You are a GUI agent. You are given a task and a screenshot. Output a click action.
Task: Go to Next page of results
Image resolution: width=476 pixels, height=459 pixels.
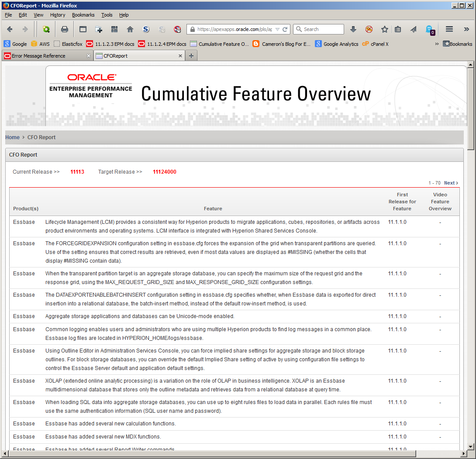[x=451, y=183]
